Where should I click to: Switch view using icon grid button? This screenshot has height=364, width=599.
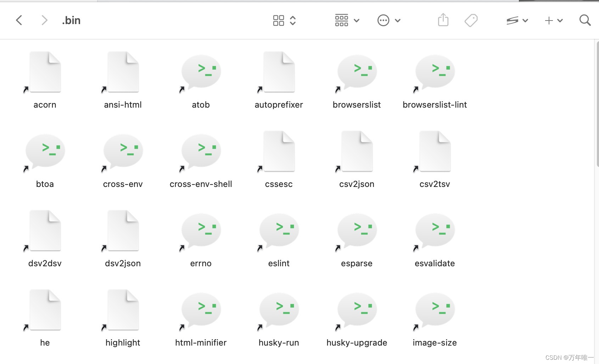(279, 21)
